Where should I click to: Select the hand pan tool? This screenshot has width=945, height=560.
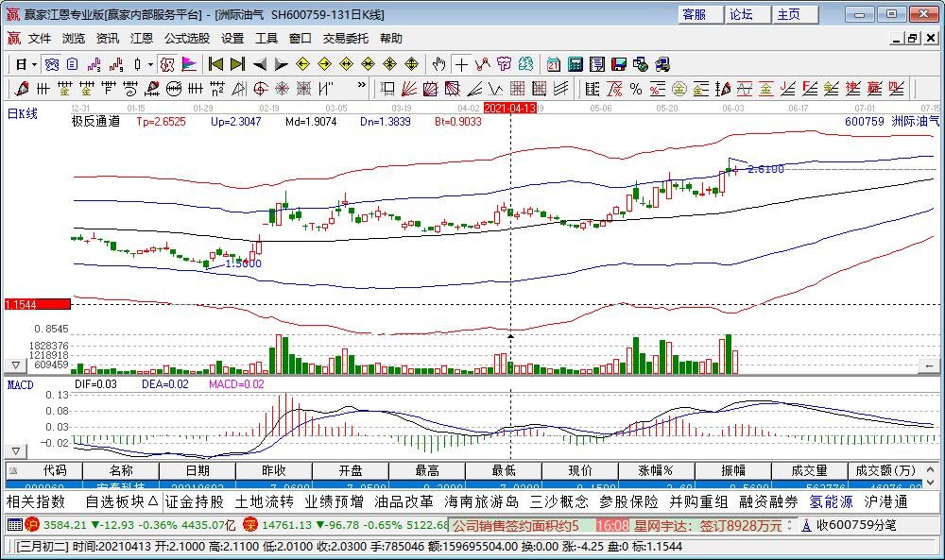tap(439, 64)
